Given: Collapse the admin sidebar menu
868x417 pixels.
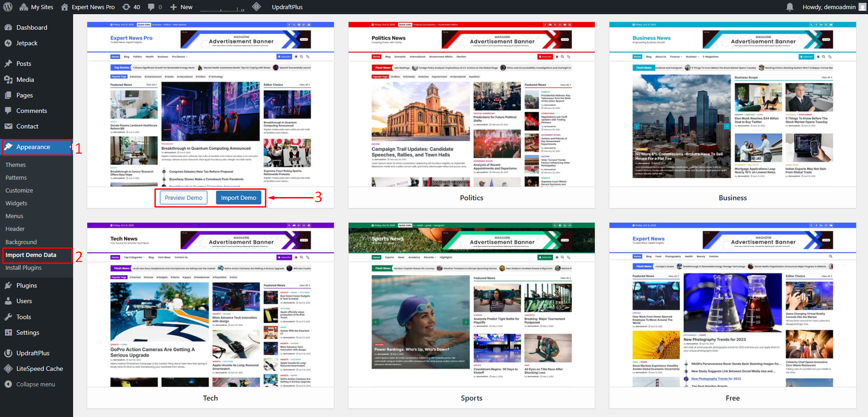Looking at the screenshot, I should (x=35, y=384).
